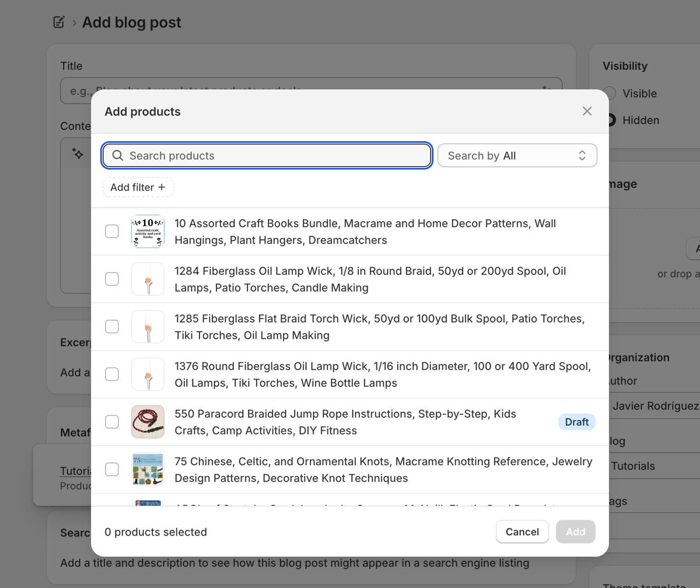The image size is (700, 588).
Task: Click the 0 products selected text
Action: pos(156,532)
